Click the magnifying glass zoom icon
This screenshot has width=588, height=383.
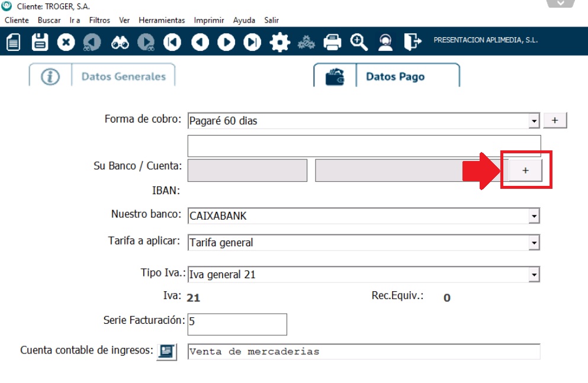[x=359, y=42]
